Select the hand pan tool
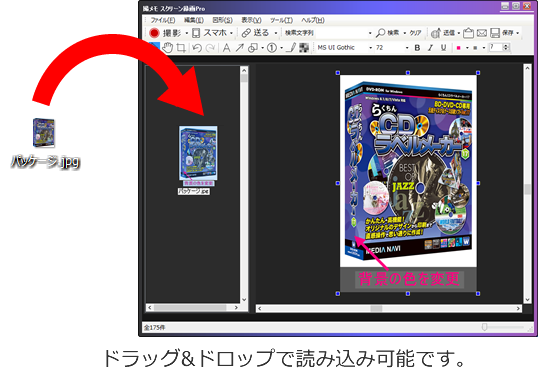538x368 pixels. pyautogui.click(x=167, y=48)
